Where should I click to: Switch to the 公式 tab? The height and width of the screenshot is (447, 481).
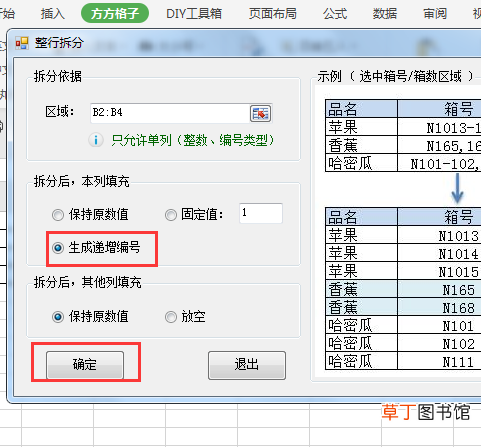[x=335, y=14]
